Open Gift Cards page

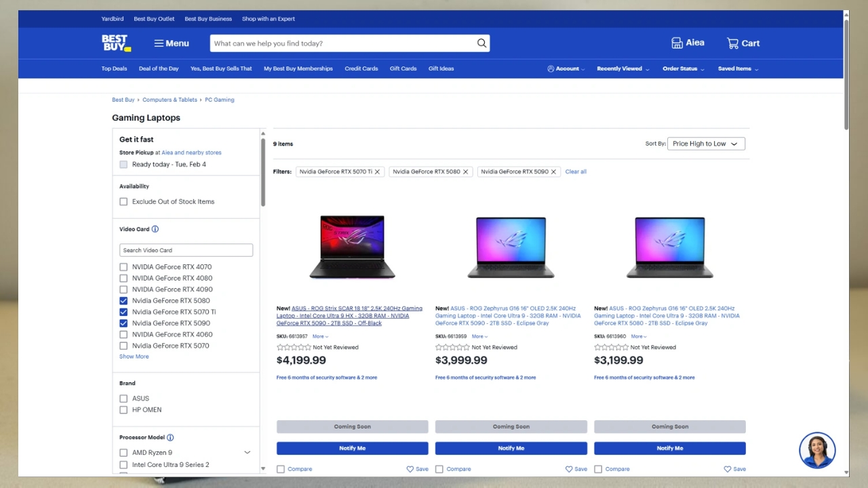(403, 68)
